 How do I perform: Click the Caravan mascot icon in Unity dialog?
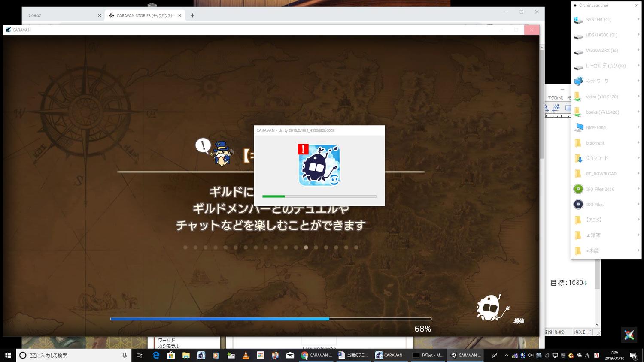[x=319, y=165]
